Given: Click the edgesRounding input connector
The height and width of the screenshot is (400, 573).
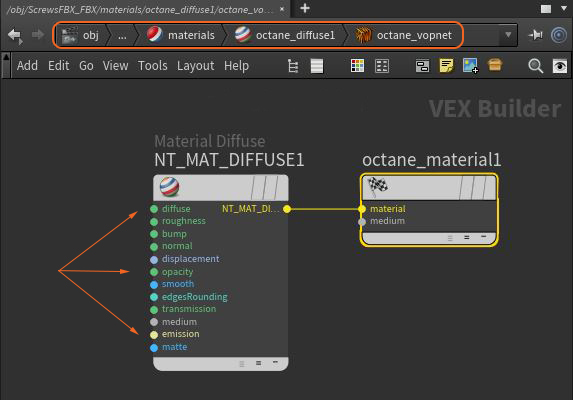Looking at the screenshot, I should pyautogui.click(x=154, y=297).
